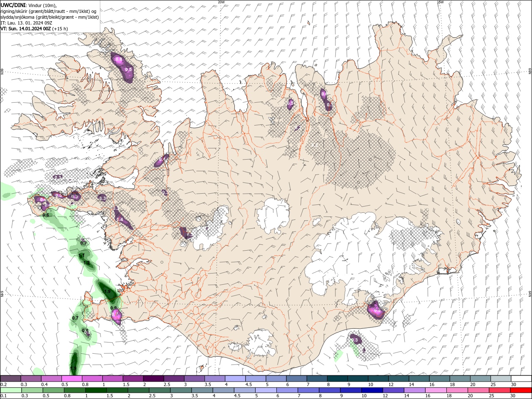Click the 'UWC/DINI: Vindur (10m),' title line
Viewport: 532px width, 399px height.
point(29,5)
